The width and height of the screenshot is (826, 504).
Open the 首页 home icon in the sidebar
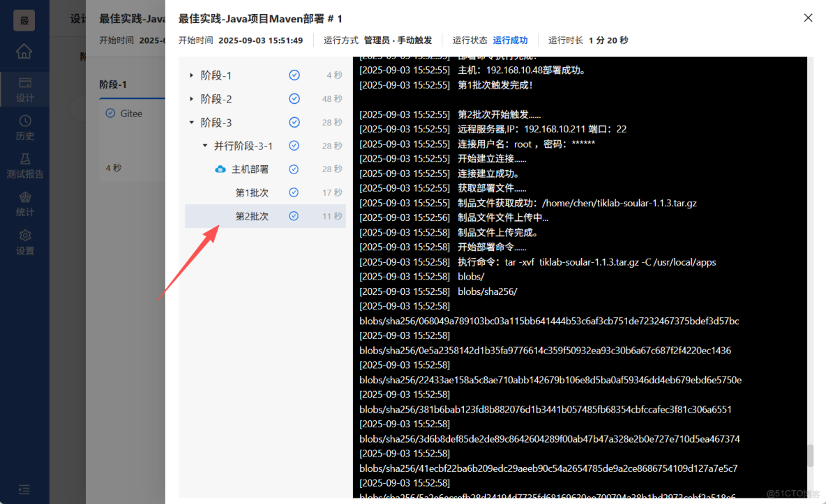(x=24, y=52)
